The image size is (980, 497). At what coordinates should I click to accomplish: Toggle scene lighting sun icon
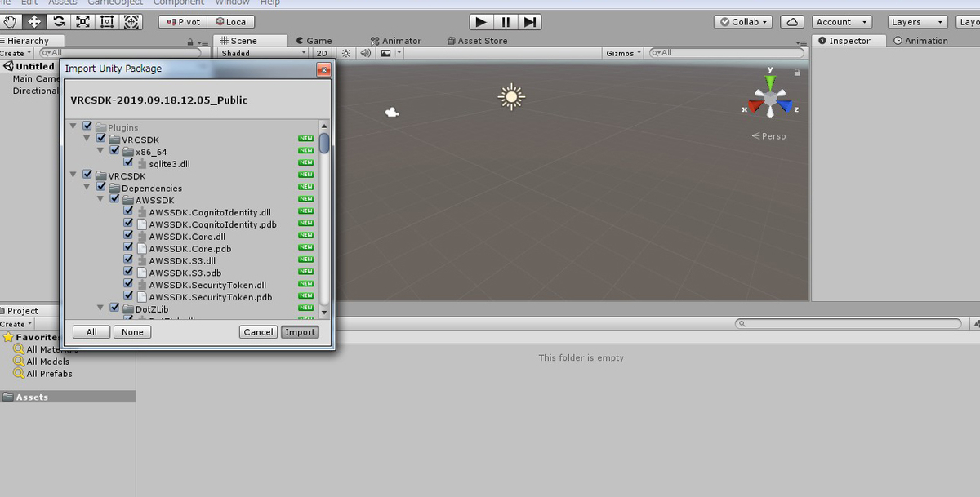346,53
